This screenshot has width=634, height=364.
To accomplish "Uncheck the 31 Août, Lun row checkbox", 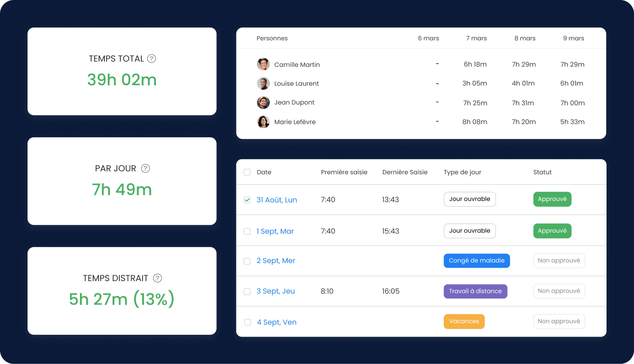I will 247,200.
